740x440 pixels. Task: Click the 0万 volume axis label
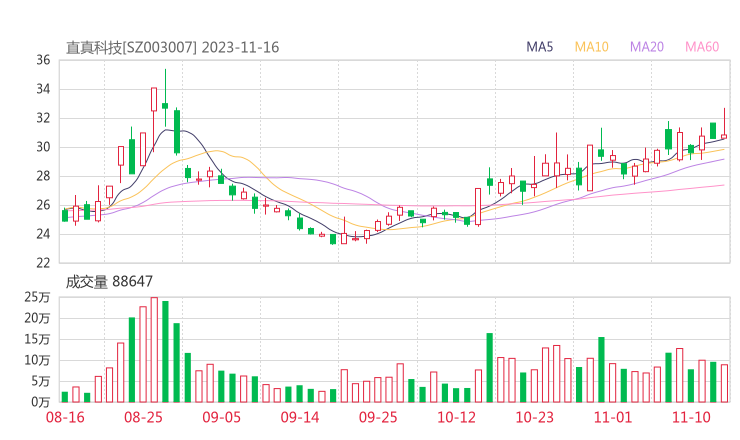point(40,402)
